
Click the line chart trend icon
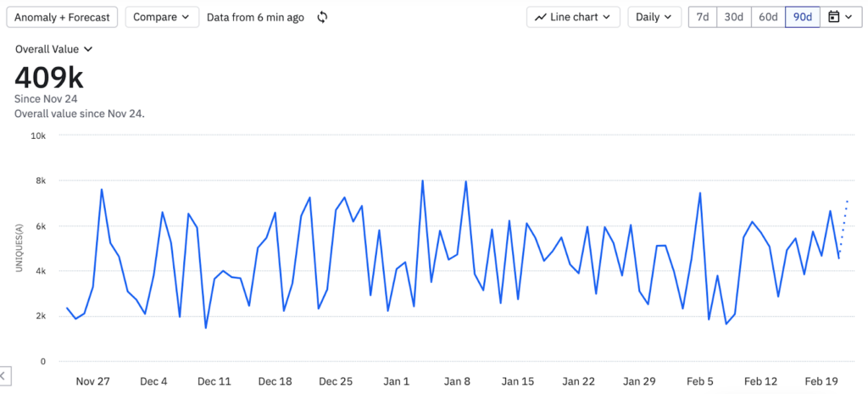coord(540,18)
